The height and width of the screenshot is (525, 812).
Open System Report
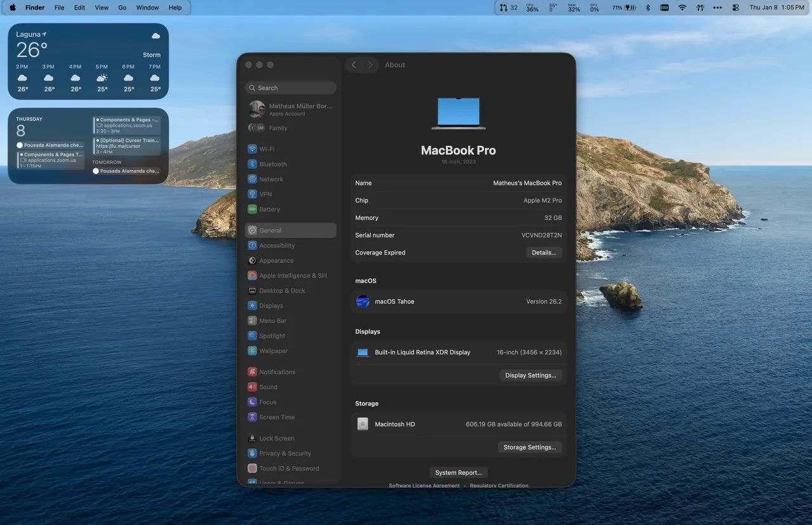pyautogui.click(x=458, y=473)
